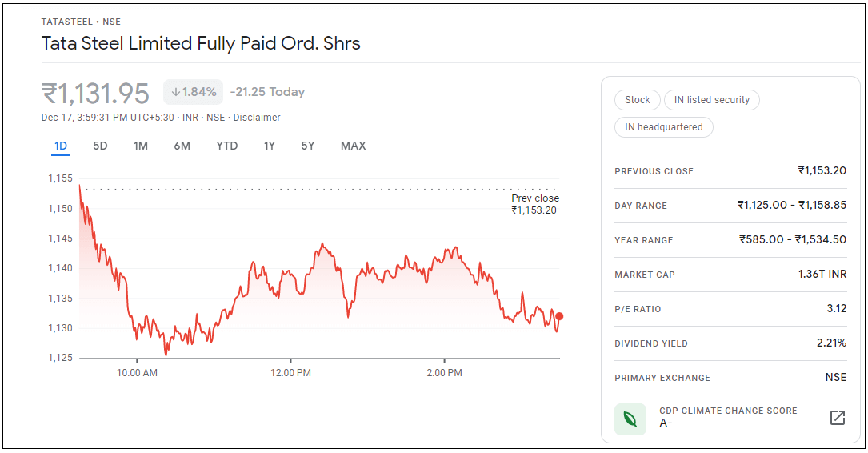Click the down arrow percentage change badge
The height and width of the screenshot is (453, 868).
[x=194, y=92]
